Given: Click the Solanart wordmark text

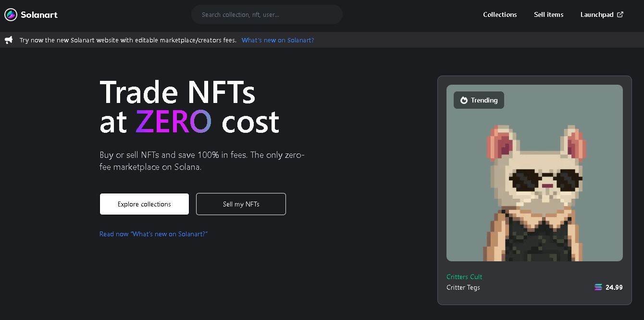Looking at the screenshot, I should (x=39, y=14).
